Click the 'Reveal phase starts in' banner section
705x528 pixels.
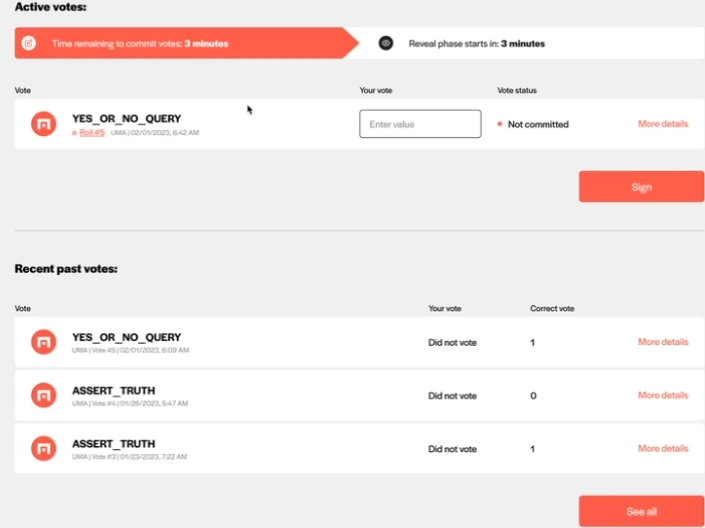point(532,43)
